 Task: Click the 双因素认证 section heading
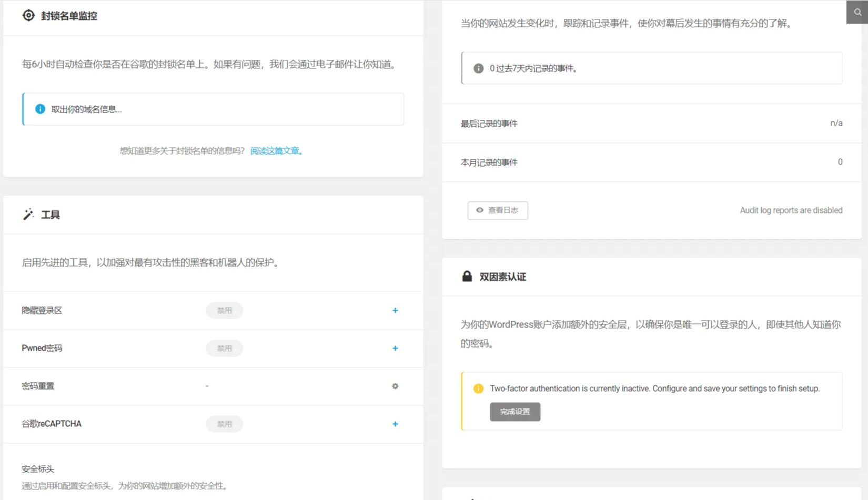point(502,277)
